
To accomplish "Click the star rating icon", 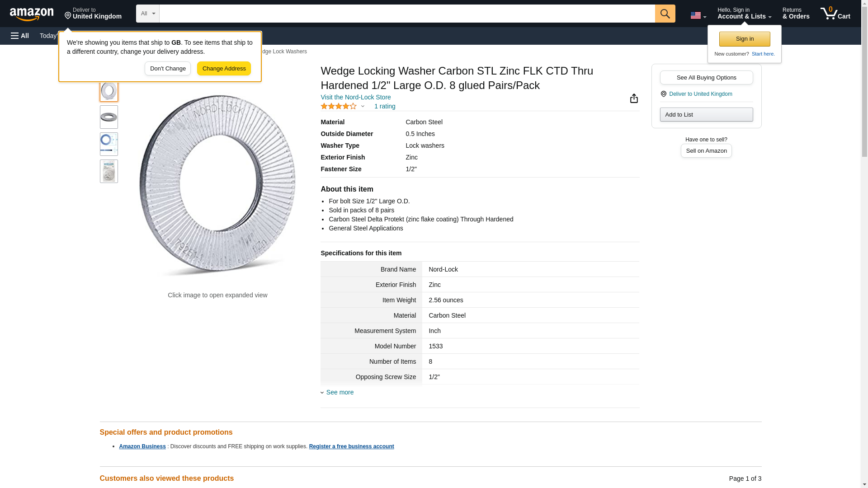I will pos(339,107).
